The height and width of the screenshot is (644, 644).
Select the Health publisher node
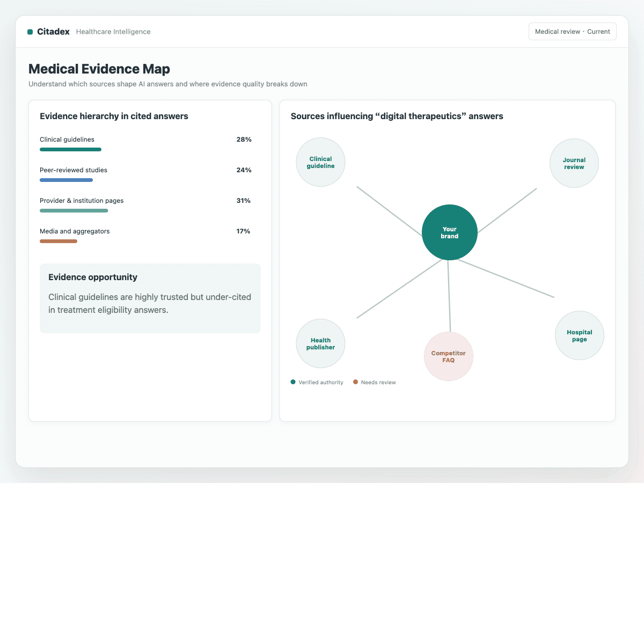coord(320,343)
